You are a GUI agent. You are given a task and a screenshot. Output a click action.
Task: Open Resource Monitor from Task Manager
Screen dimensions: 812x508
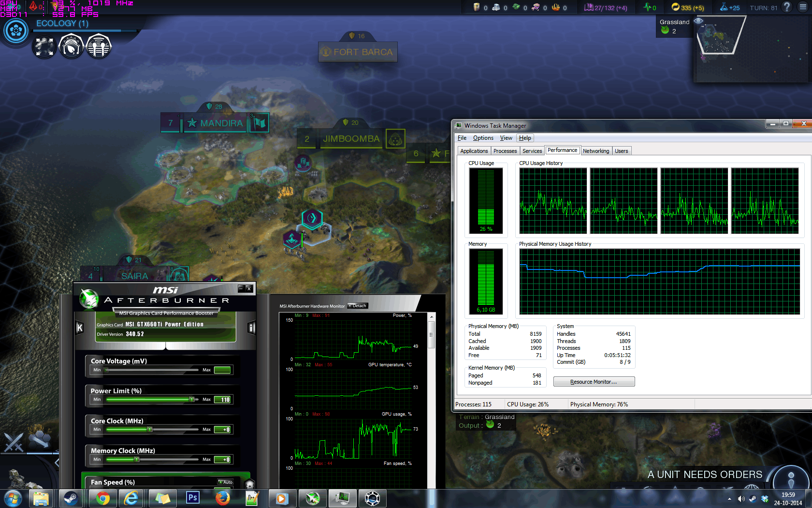pos(594,382)
